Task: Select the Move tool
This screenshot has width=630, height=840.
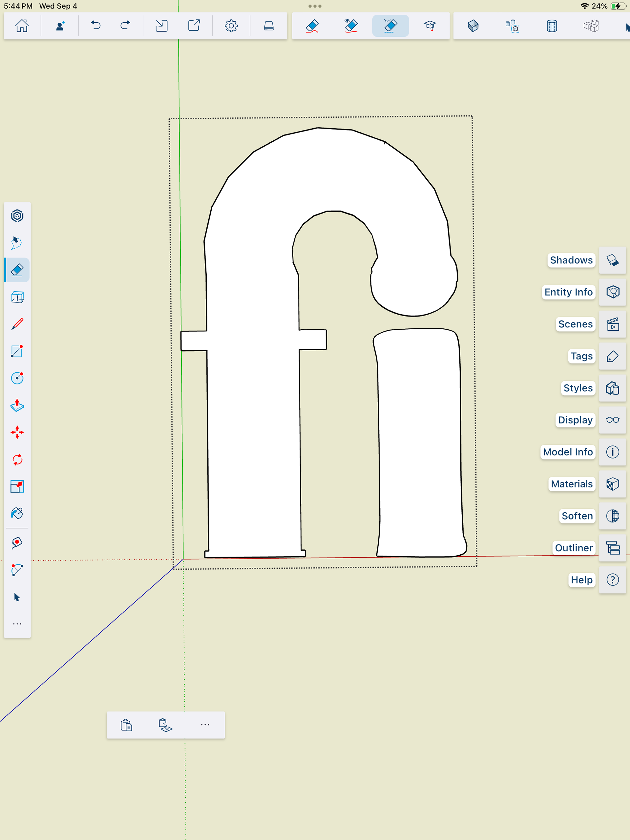Action: 17,433
